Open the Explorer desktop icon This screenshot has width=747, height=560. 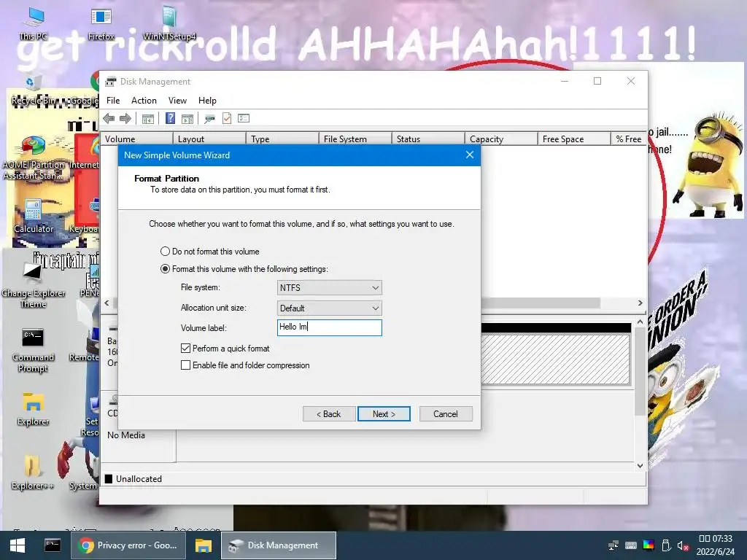33,410
